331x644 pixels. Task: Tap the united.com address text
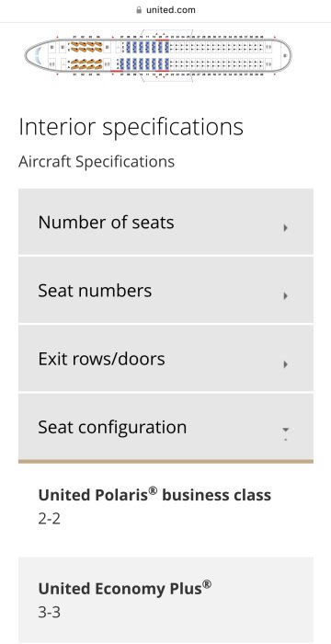point(171,10)
